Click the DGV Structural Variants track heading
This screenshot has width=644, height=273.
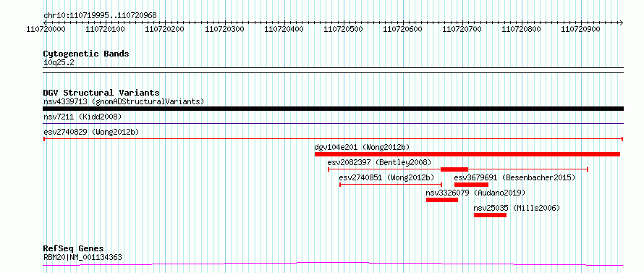click(101, 93)
